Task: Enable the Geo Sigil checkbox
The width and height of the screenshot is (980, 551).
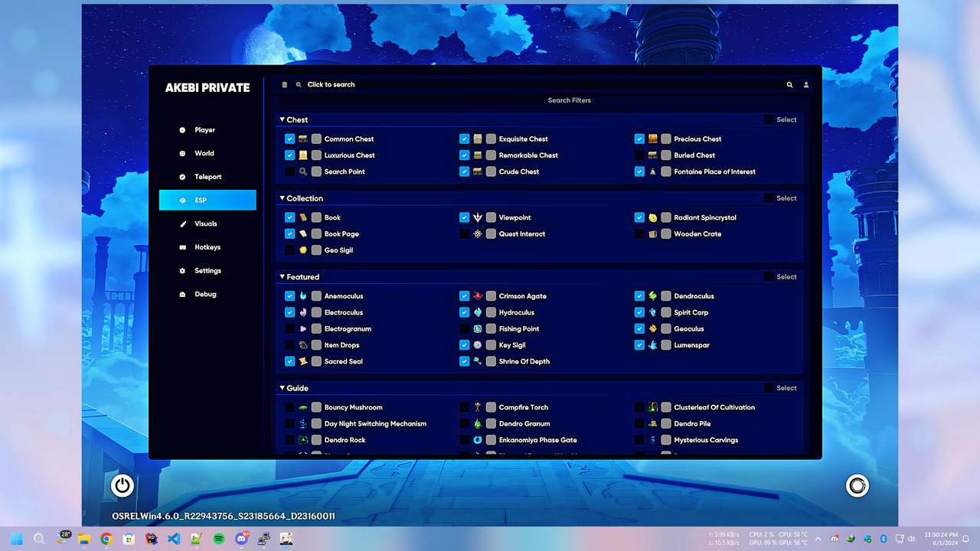Action: click(289, 250)
